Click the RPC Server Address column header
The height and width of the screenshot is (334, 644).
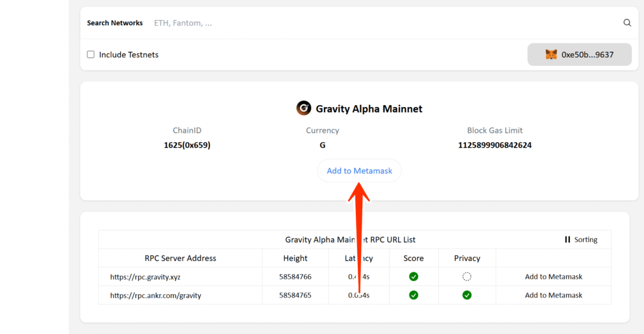180,258
